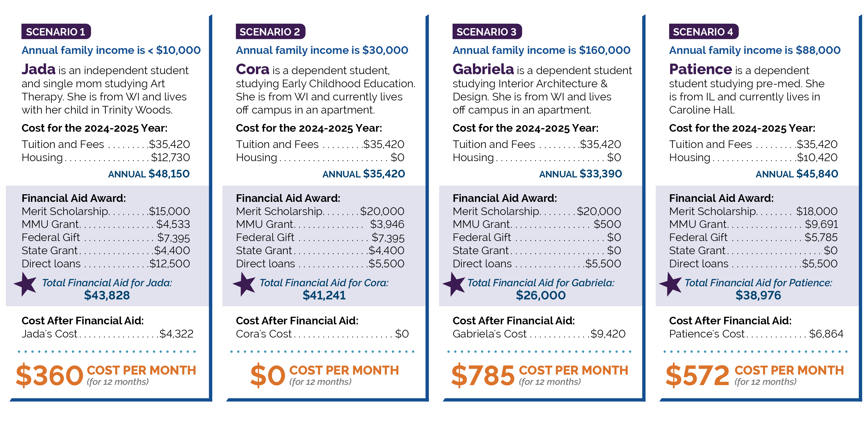Screen dimensions: 868x424
Task: Click the star beside Patience's total aid
Action: point(670,284)
